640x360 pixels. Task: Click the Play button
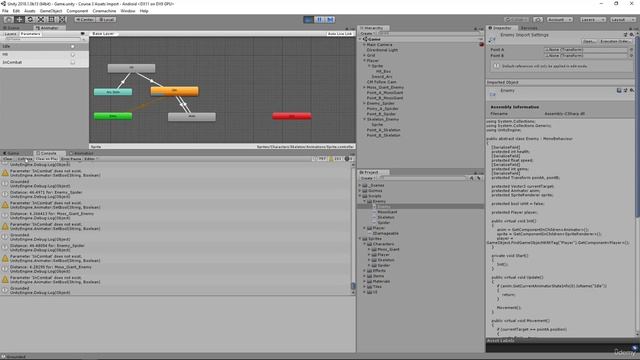tap(309, 19)
